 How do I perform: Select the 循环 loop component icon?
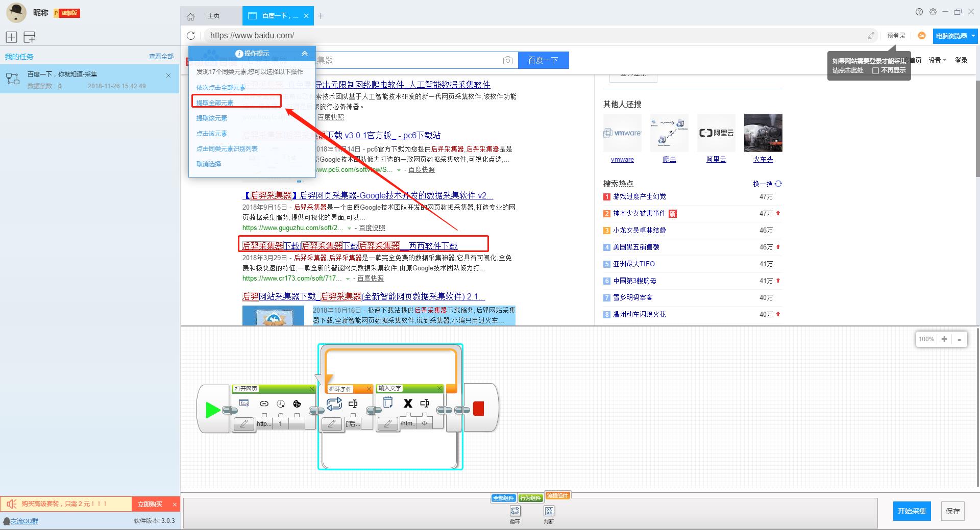click(x=515, y=511)
